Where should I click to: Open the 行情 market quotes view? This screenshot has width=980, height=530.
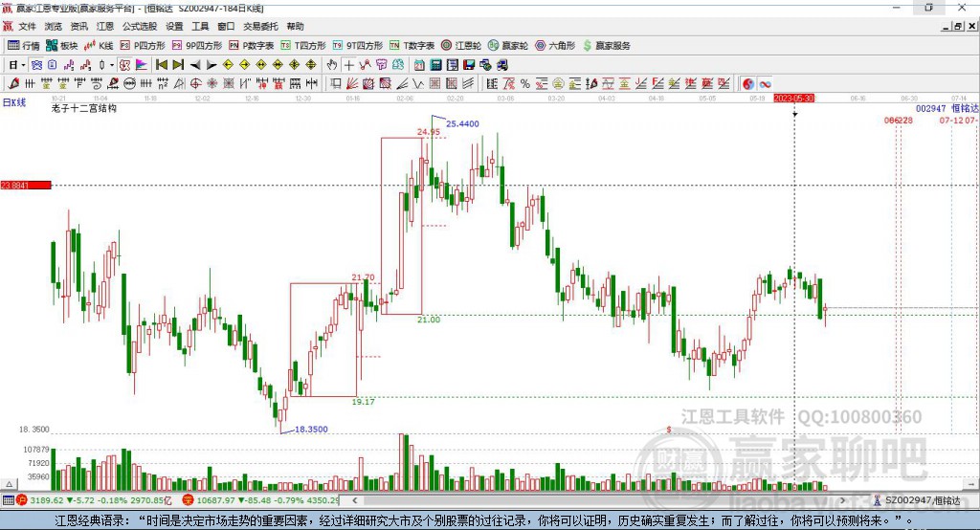(23, 46)
